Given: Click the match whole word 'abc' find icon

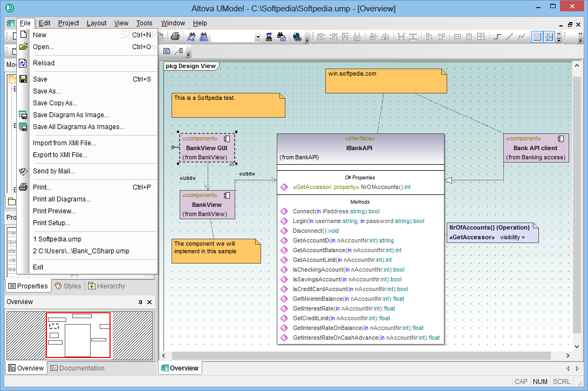Looking at the screenshot, I should (x=203, y=36).
